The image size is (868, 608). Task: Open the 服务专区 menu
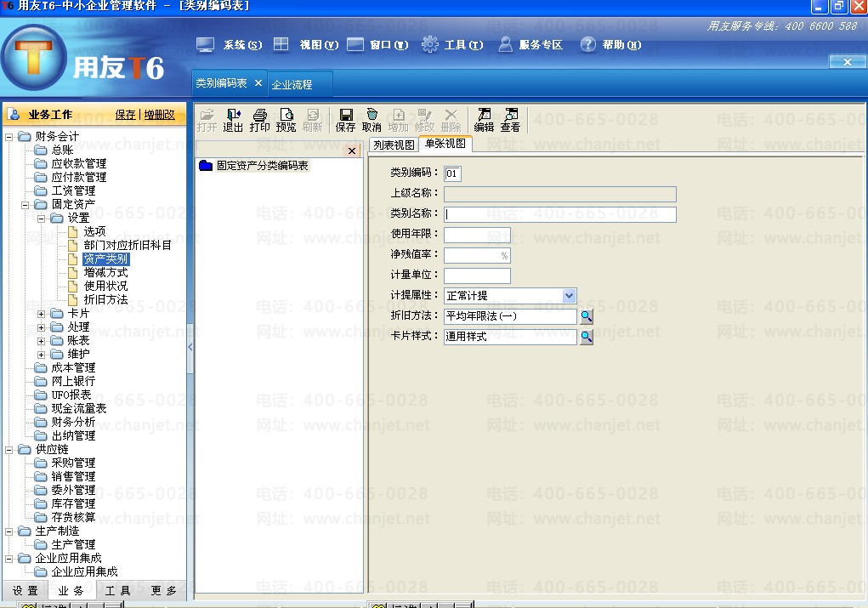point(530,45)
